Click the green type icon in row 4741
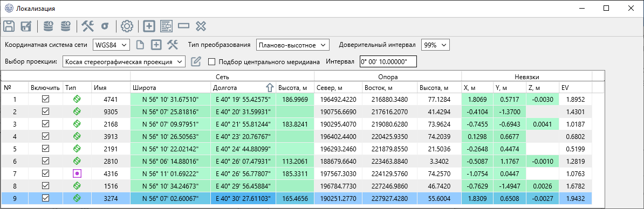This screenshot has width=644, height=209. [77, 99]
